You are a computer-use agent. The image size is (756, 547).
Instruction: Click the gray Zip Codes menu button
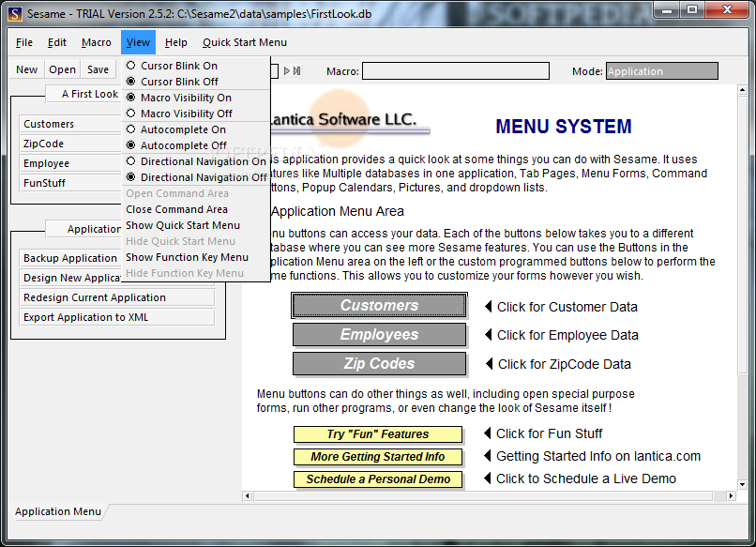(x=379, y=363)
